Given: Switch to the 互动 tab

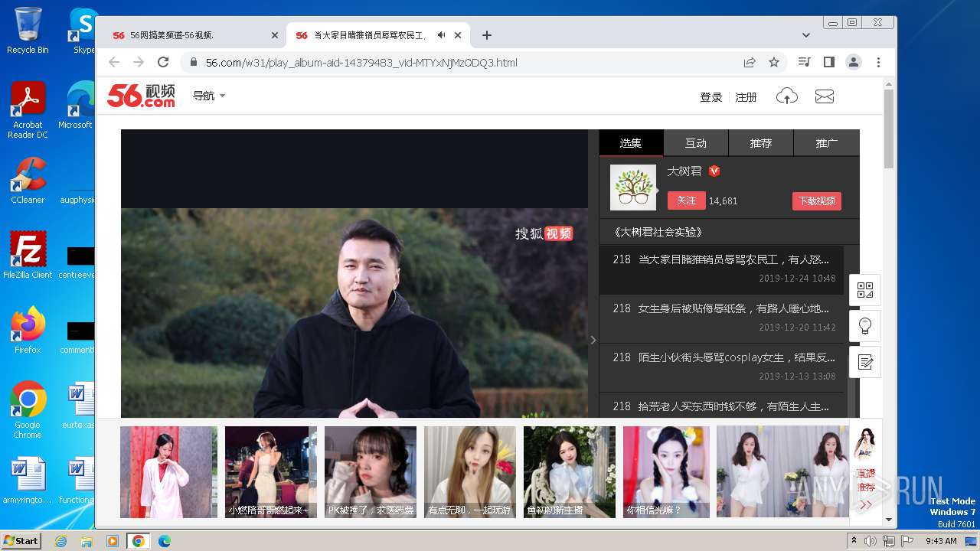Looking at the screenshot, I should click(x=696, y=143).
